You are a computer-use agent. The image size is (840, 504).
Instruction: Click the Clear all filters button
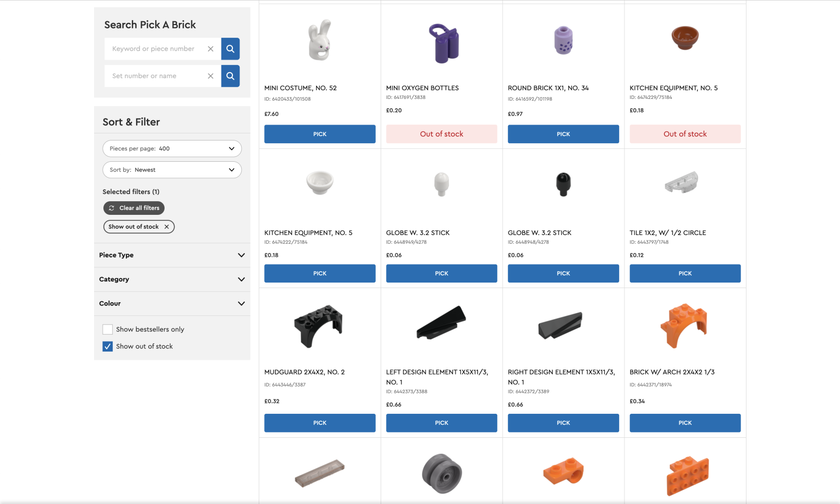click(134, 208)
